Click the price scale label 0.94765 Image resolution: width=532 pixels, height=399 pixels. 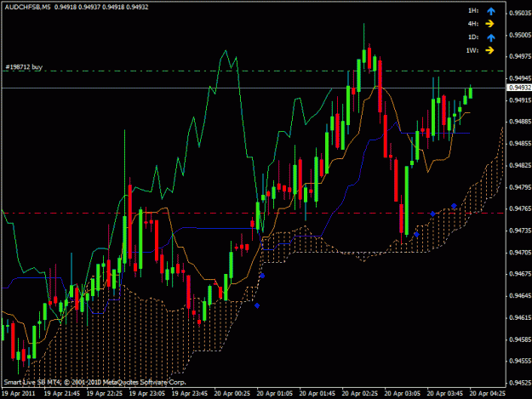point(520,208)
